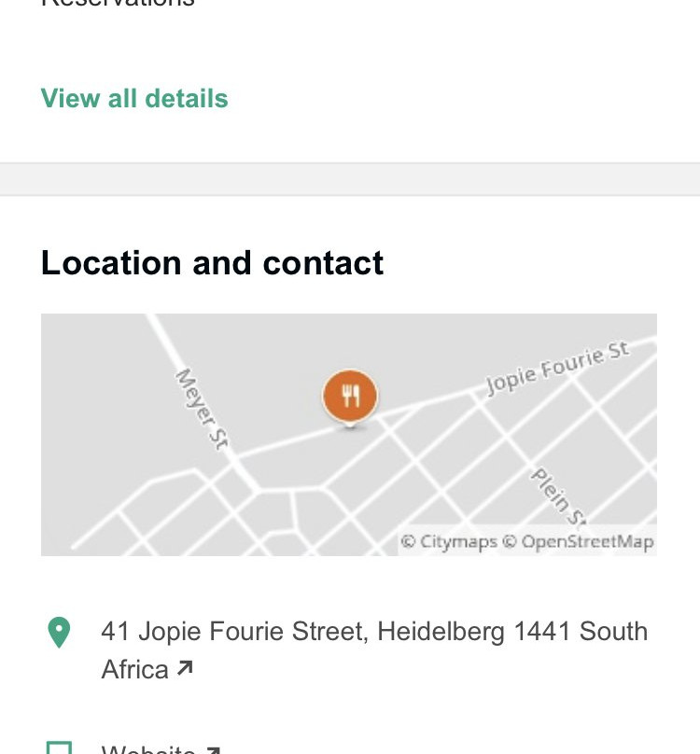Click the Location and contact heading
The image size is (700, 754).
[x=212, y=263]
